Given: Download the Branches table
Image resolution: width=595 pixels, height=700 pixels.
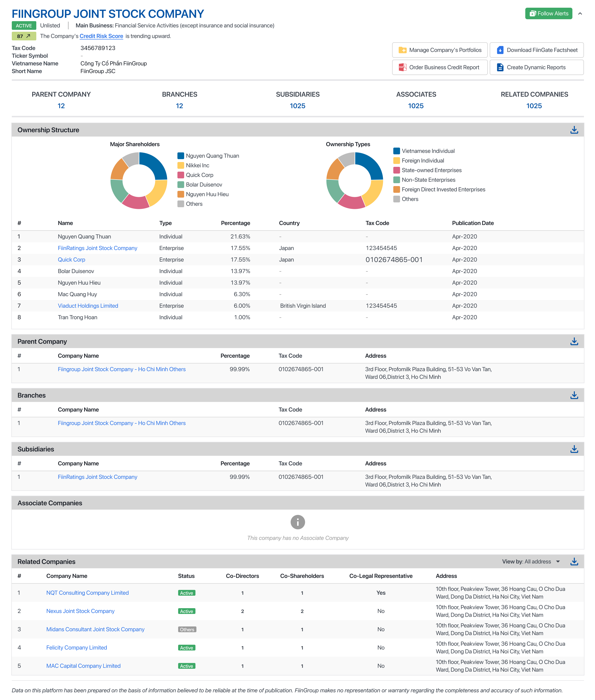Looking at the screenshot, I should point(574,395).
